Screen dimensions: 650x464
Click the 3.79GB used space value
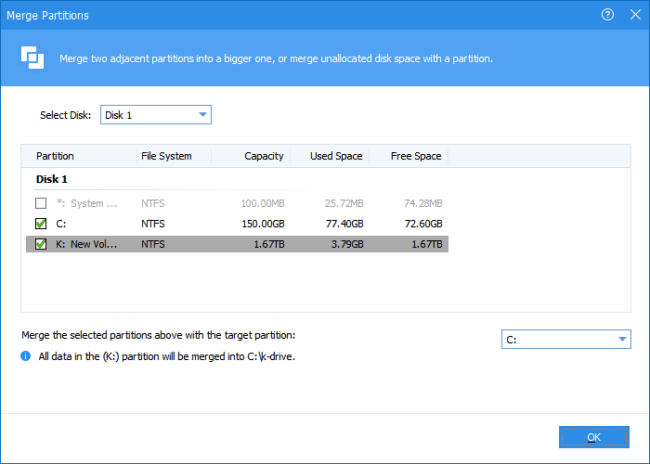(347, 244)
